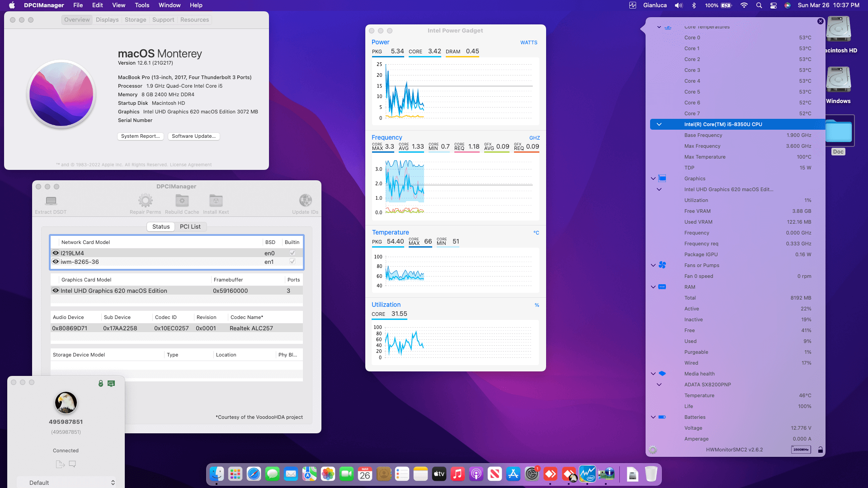The image size is (868, 488).
Task: Click the file transfer icon under Connected
Action: pyautogui.click(x=60, y=464)
